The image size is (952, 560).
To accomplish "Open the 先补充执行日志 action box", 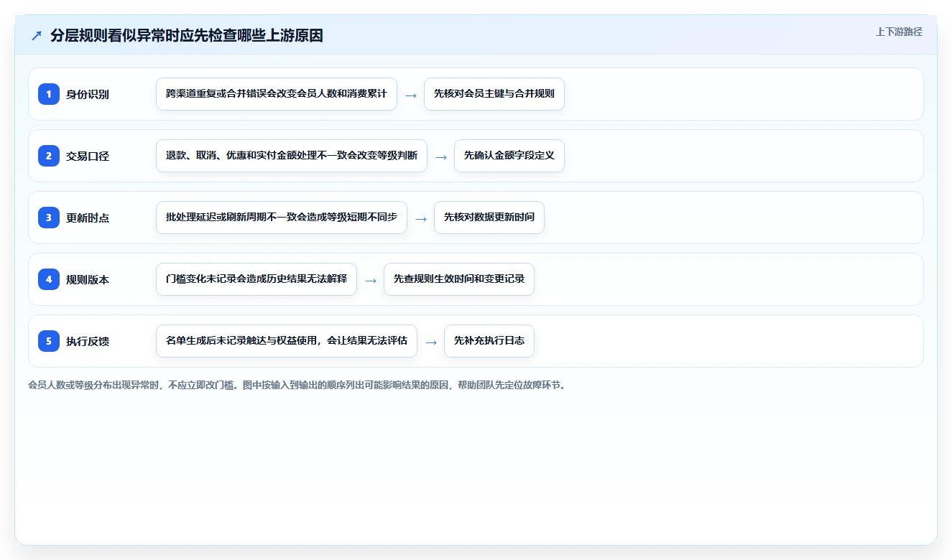I will pos(489,341).
